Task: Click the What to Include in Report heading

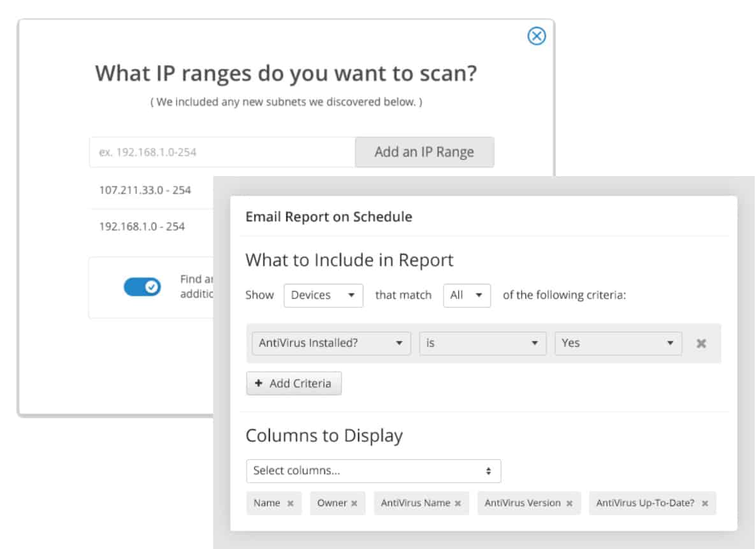Action: pyautogui.click(x=349, y=260)
